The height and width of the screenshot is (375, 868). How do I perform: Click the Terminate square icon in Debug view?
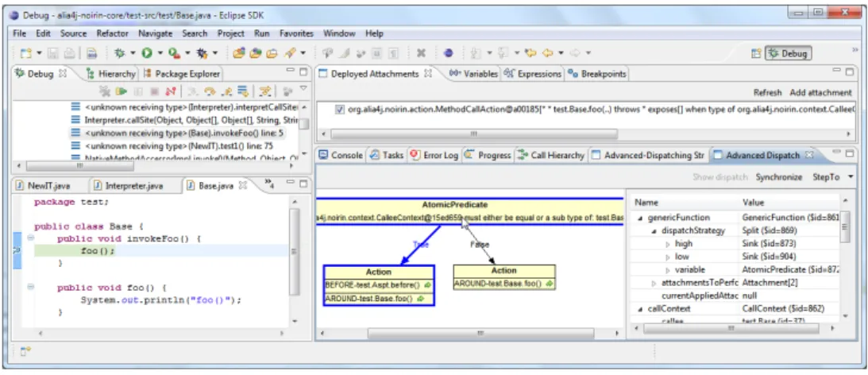click(x=154, y=91)
